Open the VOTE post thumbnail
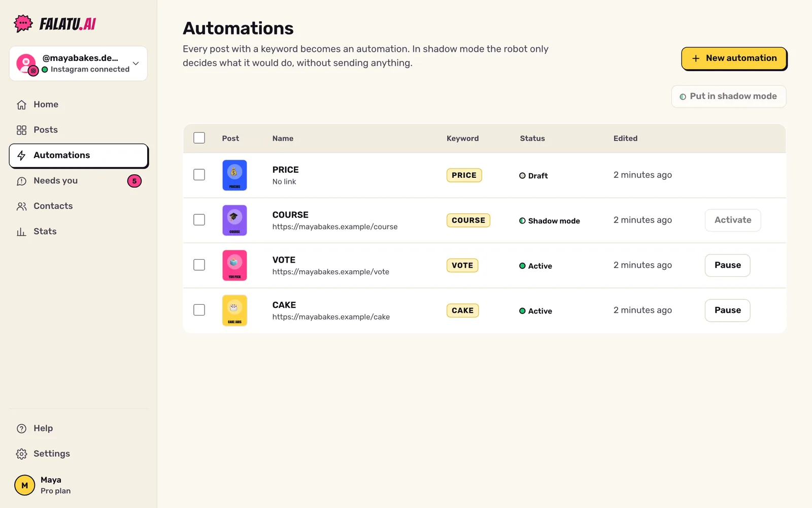Image resolution: width=812 pixels, height=508 pixels. 234,265
